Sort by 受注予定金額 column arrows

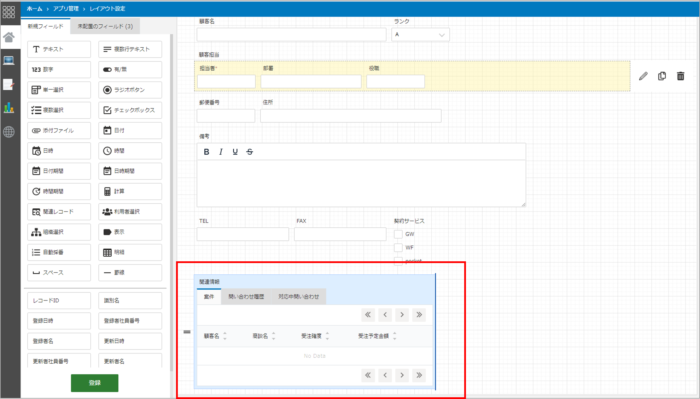pos(395,336)
